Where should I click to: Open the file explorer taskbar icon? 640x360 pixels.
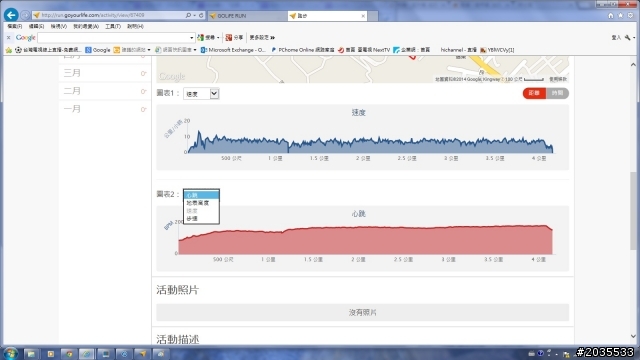click(x=31, y=354)
